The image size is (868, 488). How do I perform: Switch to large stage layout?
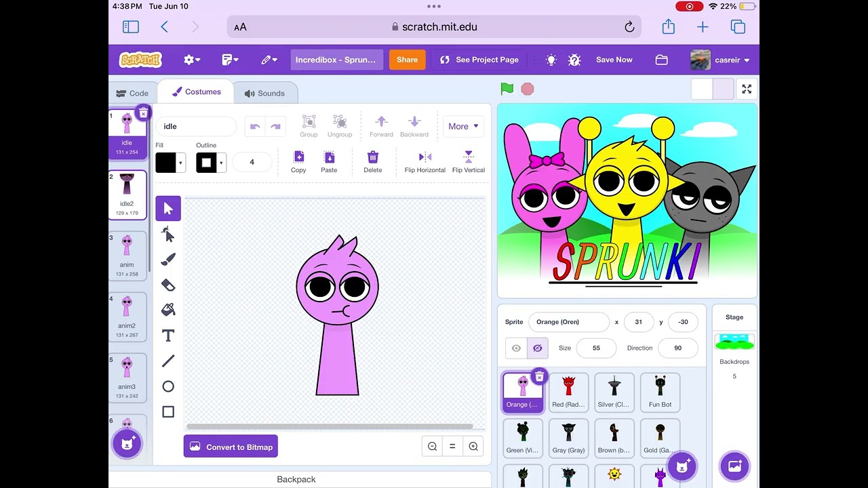[x=723, y=89]
